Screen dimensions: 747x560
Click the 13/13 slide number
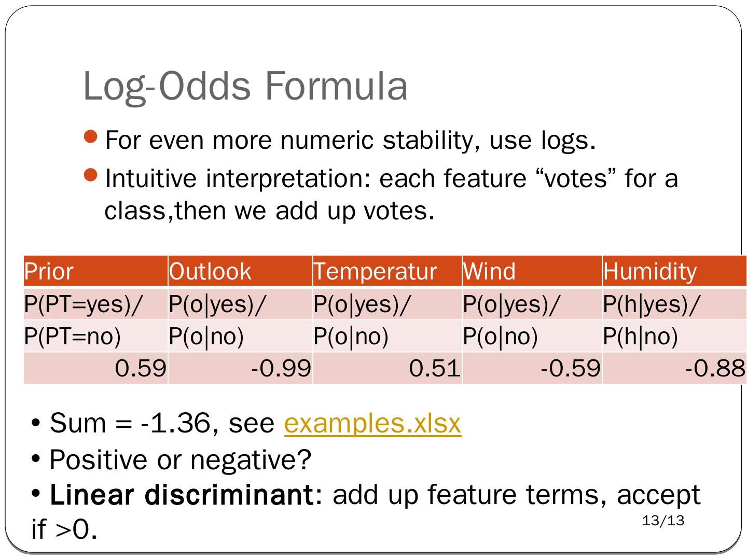point(663,520)
